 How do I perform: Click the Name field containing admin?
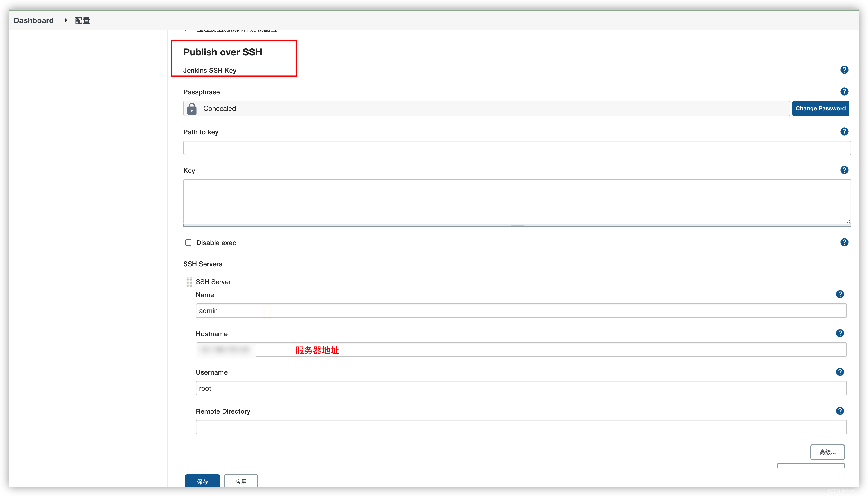tap(521, 311)
